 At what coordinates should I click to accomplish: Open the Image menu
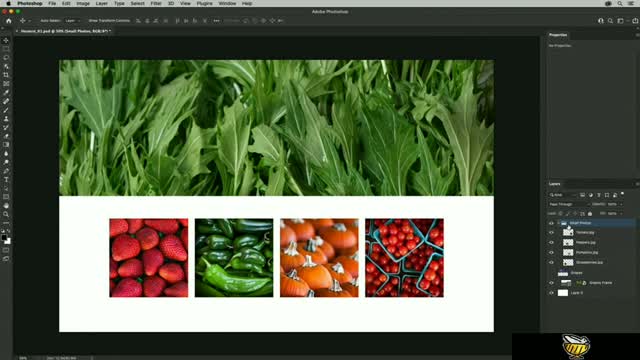tap(83, 3)
